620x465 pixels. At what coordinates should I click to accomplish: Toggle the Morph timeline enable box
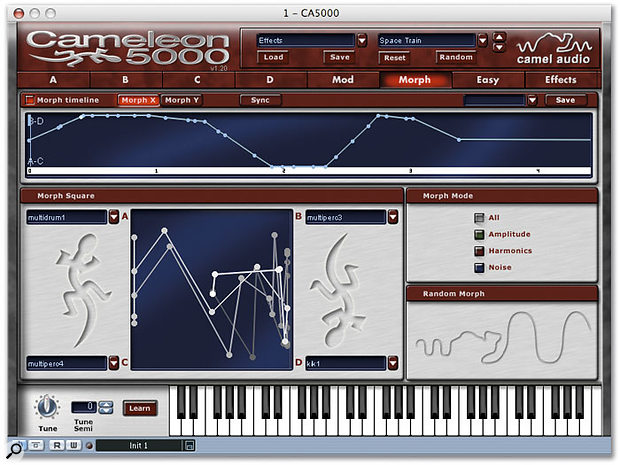[x=30, y=100]
